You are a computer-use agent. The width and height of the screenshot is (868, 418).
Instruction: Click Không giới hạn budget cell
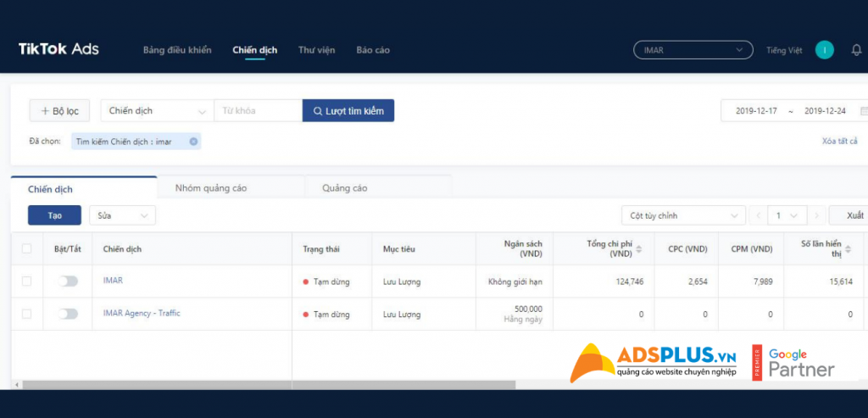[515, 281]
